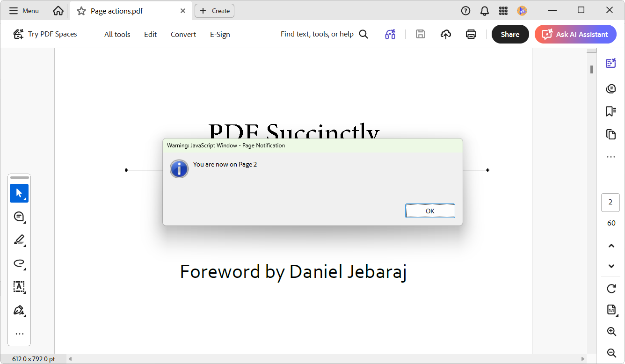Toggle the AI Assistant summary panel
The height and width of the screenshot is (364, 625).
(x=611, y=63)
